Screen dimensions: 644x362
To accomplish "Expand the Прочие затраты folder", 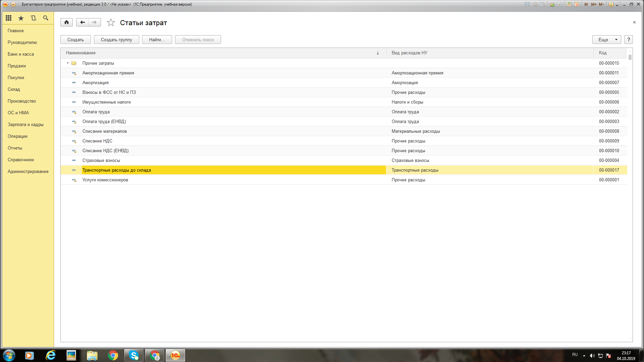I will (68, 63).
